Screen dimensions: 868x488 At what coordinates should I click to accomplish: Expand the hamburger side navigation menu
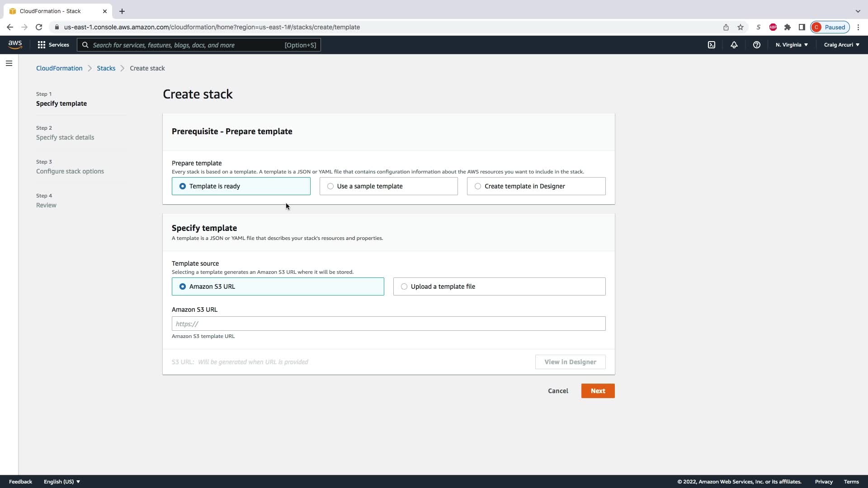9,63
